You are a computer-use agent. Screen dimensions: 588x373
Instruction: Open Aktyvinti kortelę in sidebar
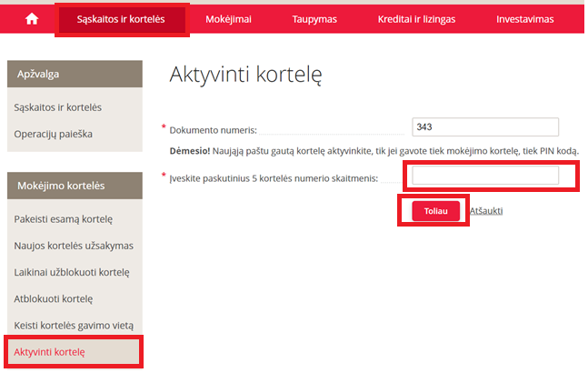point(74,352)
